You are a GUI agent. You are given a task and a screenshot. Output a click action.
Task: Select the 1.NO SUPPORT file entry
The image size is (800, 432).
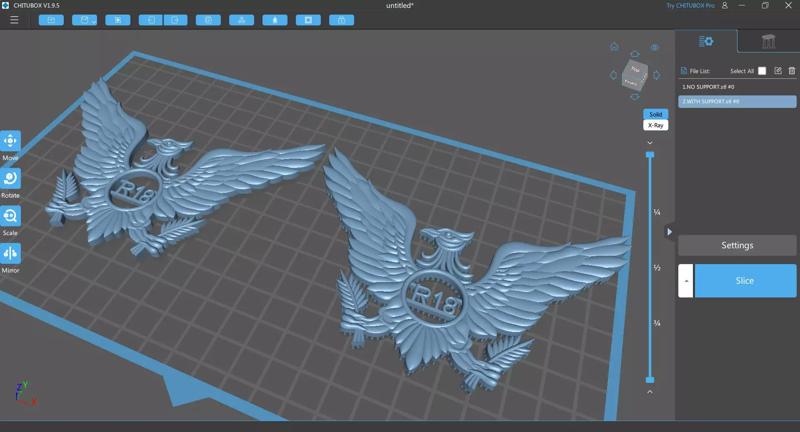point(737,87)
